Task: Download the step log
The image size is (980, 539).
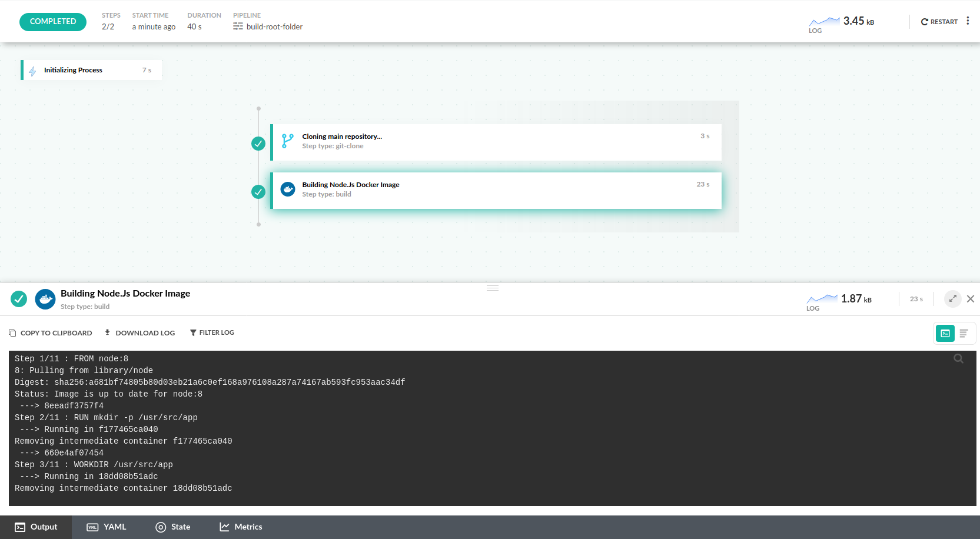Action: pos(139,333)
